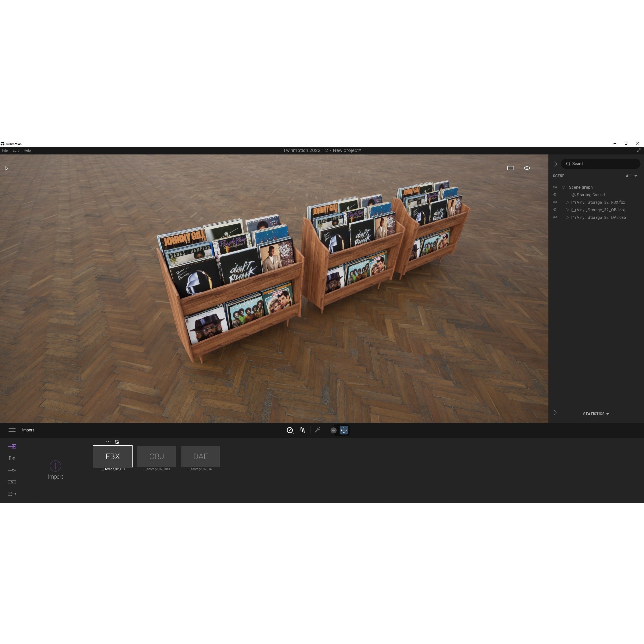This screenshot has width=644, height=644.
Task: Click the Import plus button
Action: (x=55, y=466)
